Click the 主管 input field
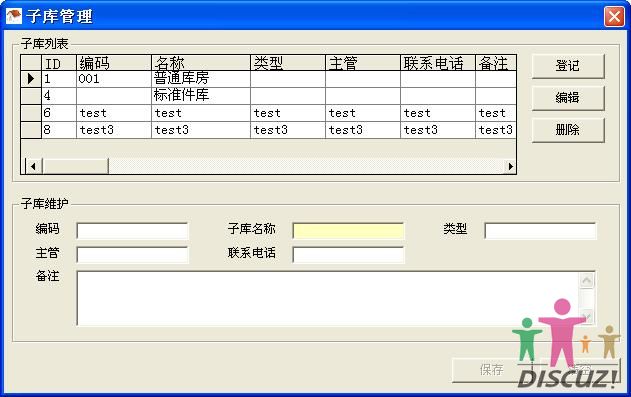 click(132, 255)
